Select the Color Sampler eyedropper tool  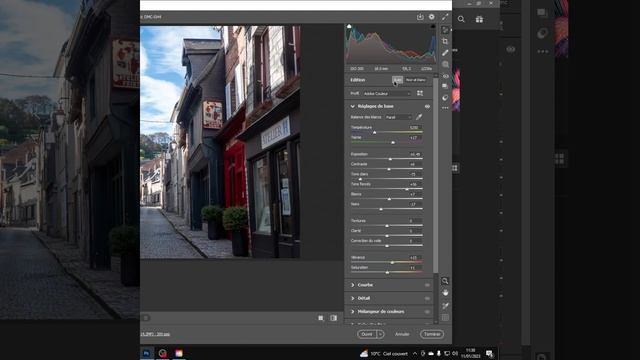[445, 305]
